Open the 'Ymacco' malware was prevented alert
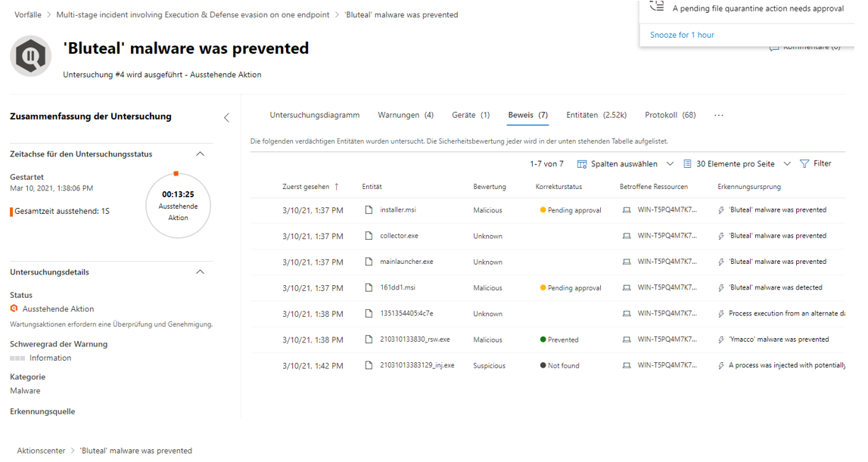Viewport: 868px width, 462px height. (x=779, y=340)
